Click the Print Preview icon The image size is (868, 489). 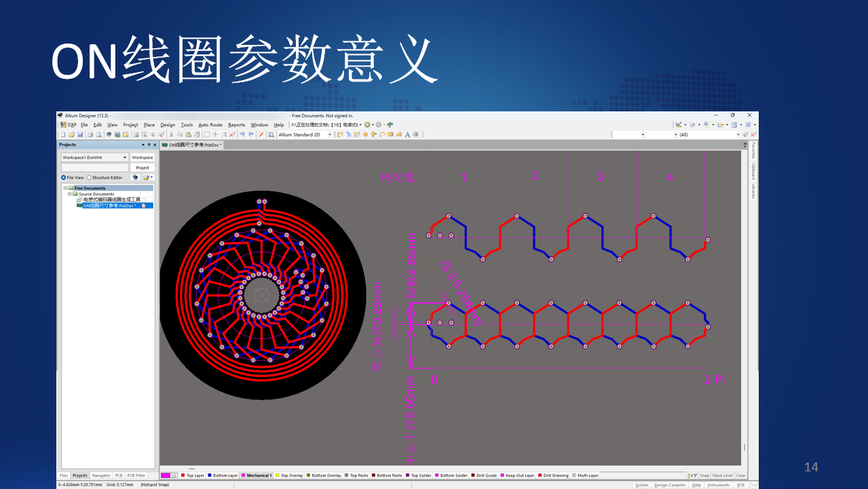98,134
